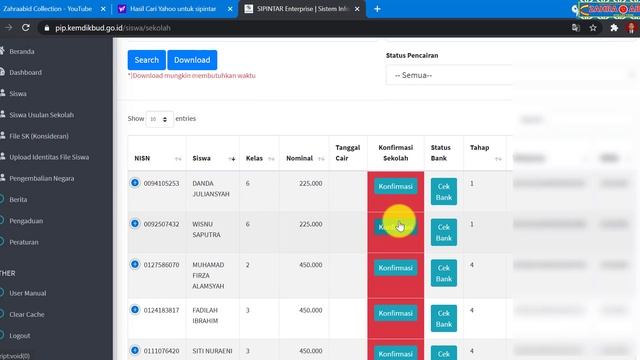Click the translate page icon
This screenshot has width=640, height=360.
[576, 28]
